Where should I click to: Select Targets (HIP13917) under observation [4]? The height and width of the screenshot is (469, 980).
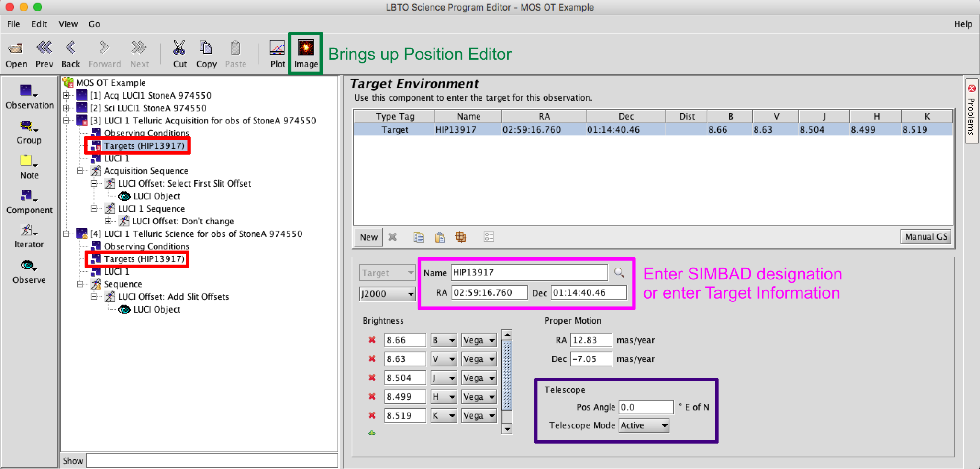(144, 259)
